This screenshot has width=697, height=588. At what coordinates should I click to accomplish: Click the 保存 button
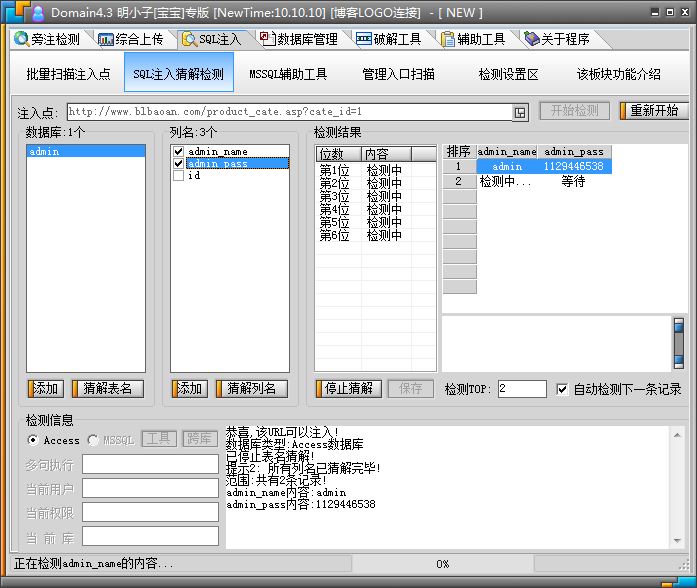[x=410, y=388]
